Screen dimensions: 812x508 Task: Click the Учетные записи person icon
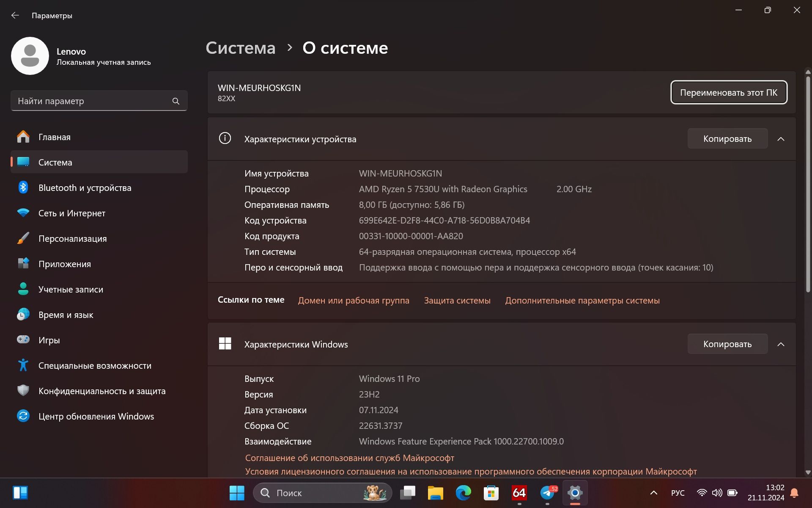23,289
